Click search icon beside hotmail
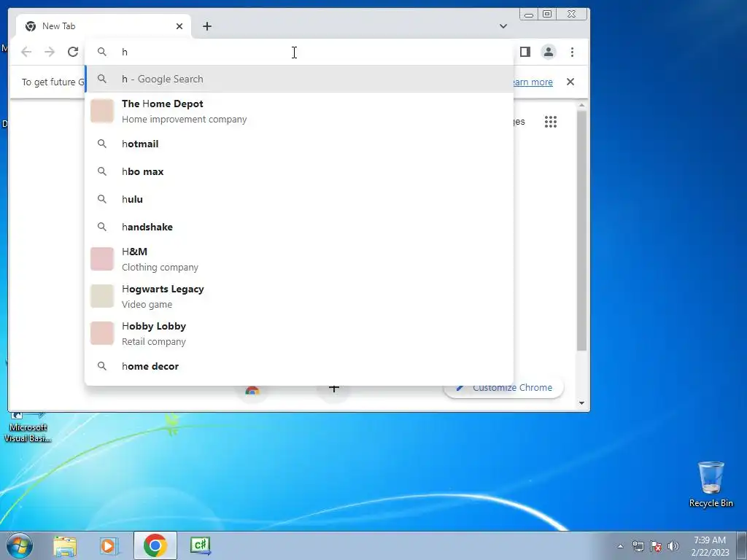747x560 pixels. [102, 144]
